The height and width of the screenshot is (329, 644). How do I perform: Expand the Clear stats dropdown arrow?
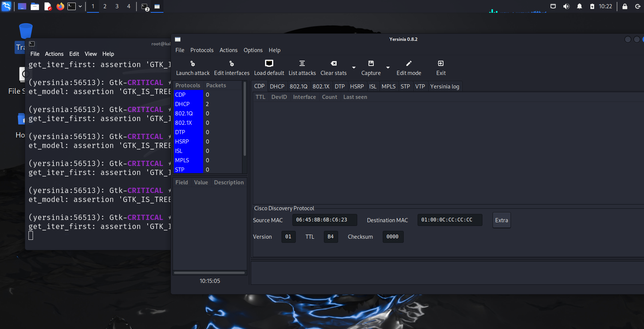[353, 68]
